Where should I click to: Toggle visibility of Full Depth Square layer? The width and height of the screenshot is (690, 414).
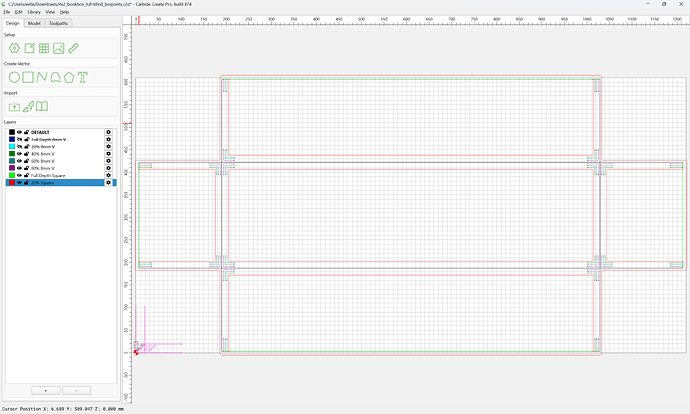pyautogui.click(x=19, y=175)
